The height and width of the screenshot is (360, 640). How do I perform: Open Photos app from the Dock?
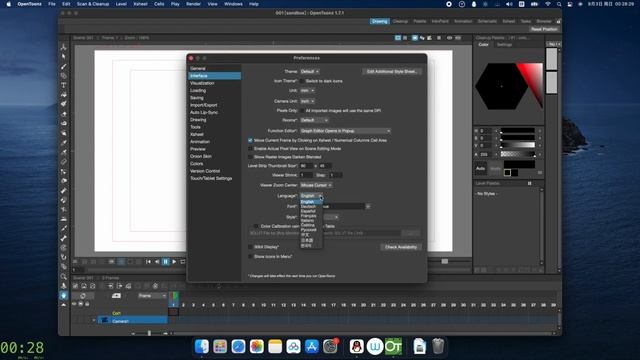257,347
